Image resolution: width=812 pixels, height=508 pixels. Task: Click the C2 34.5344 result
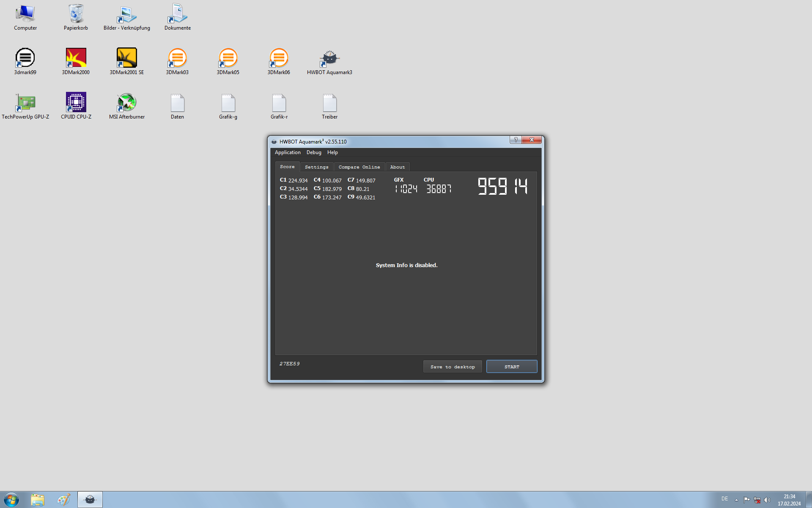(x=294, y=189)
